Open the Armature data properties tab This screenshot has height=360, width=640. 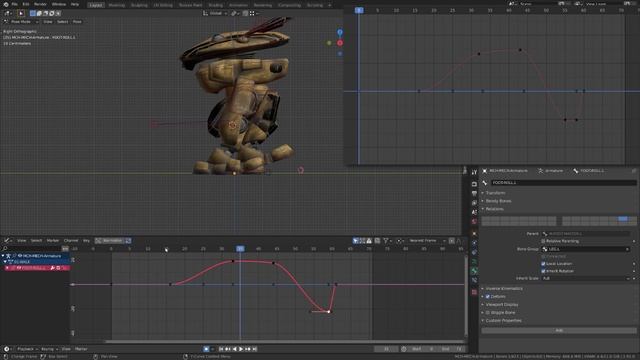[x=474, y=262]
